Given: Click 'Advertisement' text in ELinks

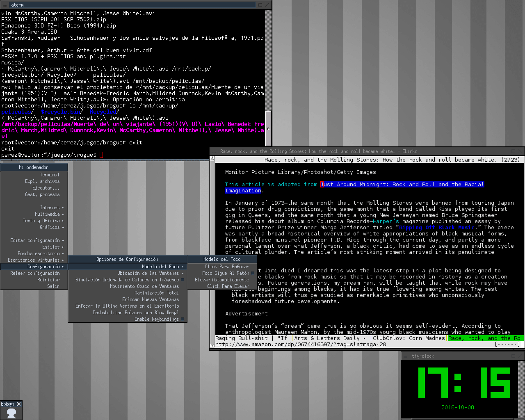Looking at the screenshot, I should (247, 314).
